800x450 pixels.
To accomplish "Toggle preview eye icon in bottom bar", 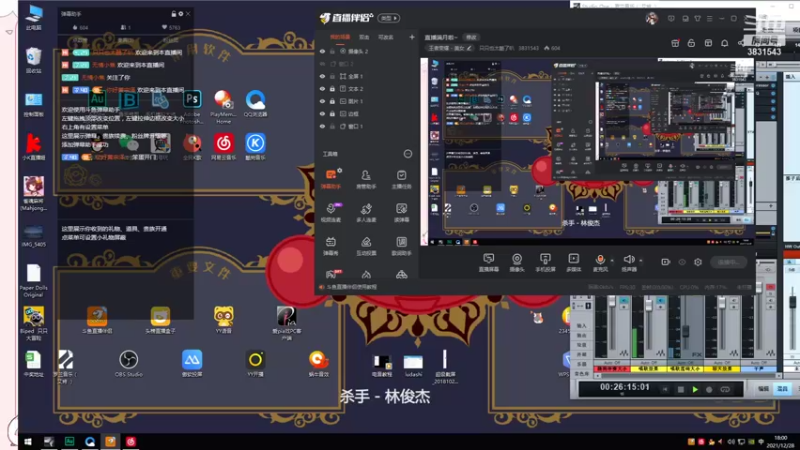I will (682, 262).
